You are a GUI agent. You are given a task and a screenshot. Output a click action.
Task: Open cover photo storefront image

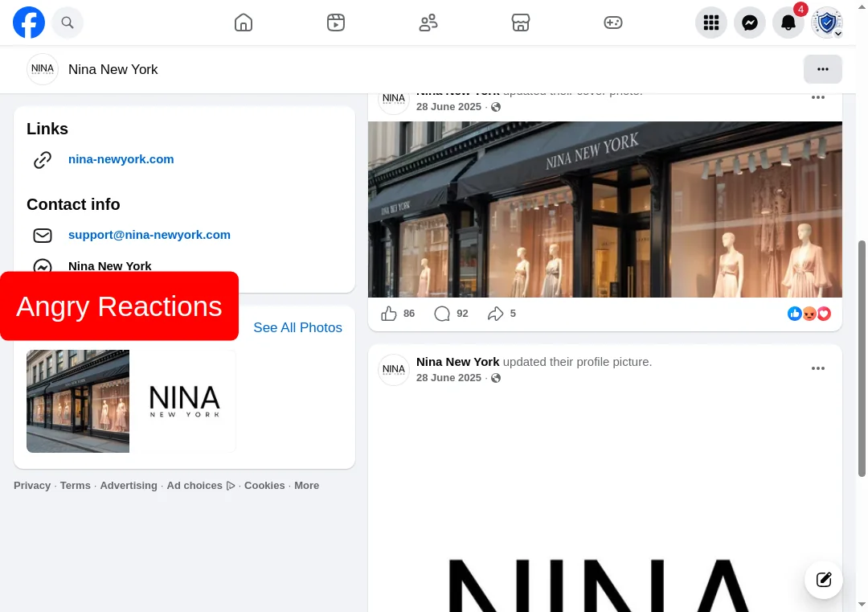[605, 209]
